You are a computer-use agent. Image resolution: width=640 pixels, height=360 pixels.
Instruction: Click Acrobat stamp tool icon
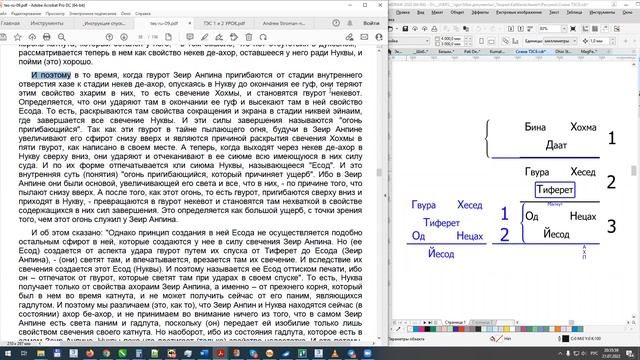234,37
